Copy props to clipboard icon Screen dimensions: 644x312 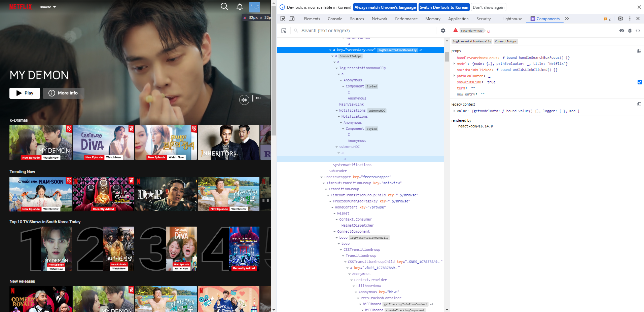pyautogui.click(x=639, y=51)
